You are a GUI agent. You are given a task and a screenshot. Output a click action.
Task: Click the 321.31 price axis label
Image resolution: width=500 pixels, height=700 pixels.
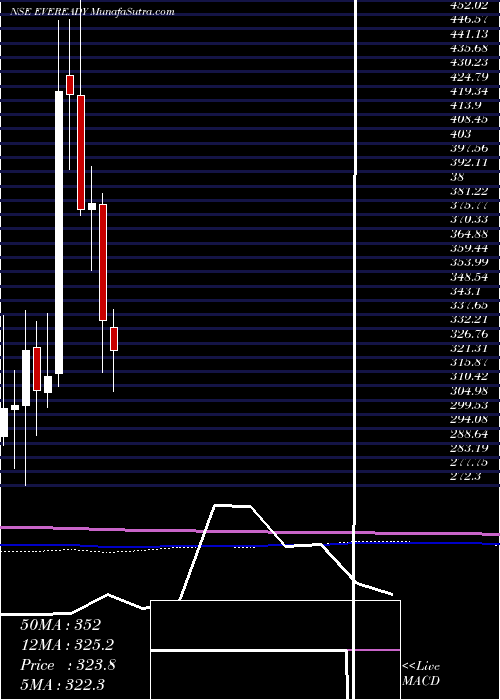click(x=471, y=348)
